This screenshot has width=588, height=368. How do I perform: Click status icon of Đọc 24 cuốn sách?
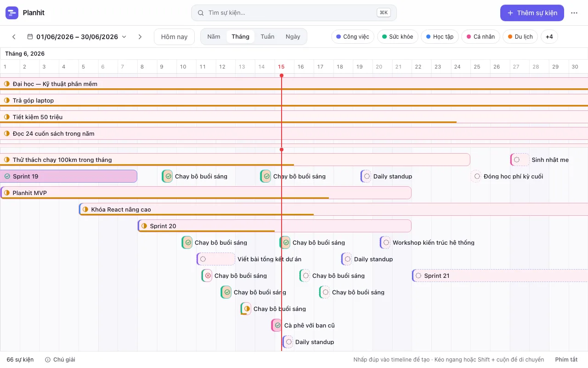pyautogui.click(x=7, y=133)
